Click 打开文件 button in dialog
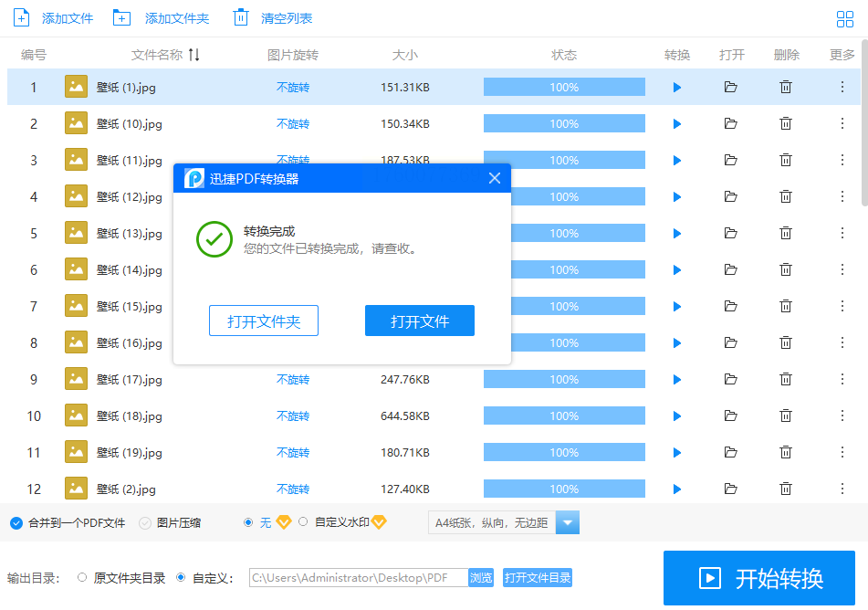This screenshot has height=610, width=868. 419,321
